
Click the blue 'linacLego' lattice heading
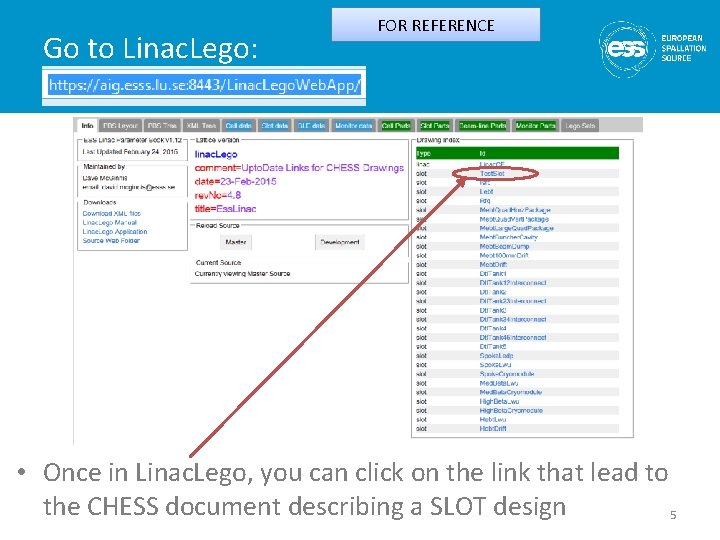pos(216,155)
